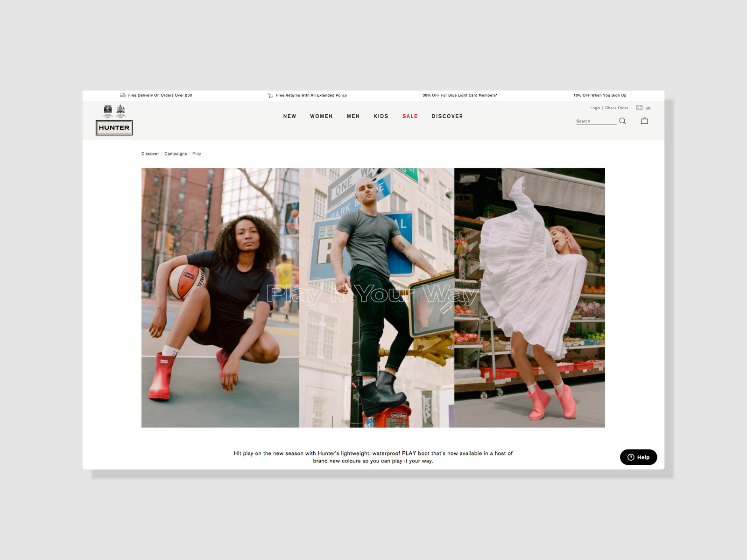Click 30% OFF For Blue Light Card Members
The image size is (747, 560).
[460, 95]
